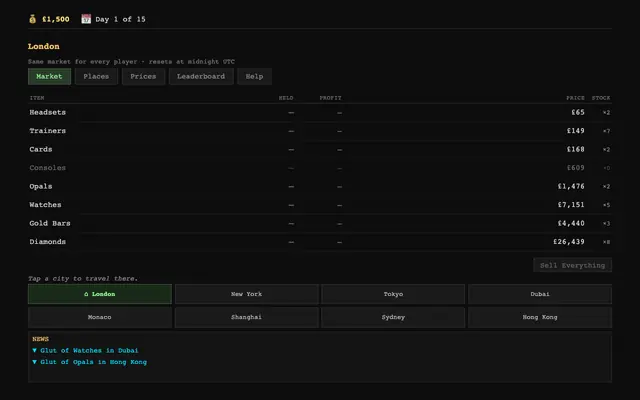
Task: Select the London city button
Action: pyautogui.click(x=100, y=294)
